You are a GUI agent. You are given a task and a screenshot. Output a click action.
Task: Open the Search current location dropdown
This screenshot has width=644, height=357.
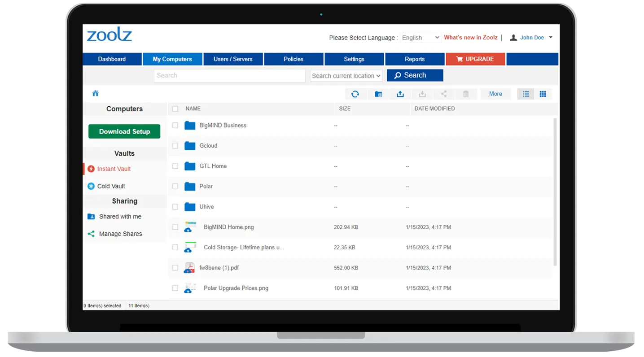346,76
